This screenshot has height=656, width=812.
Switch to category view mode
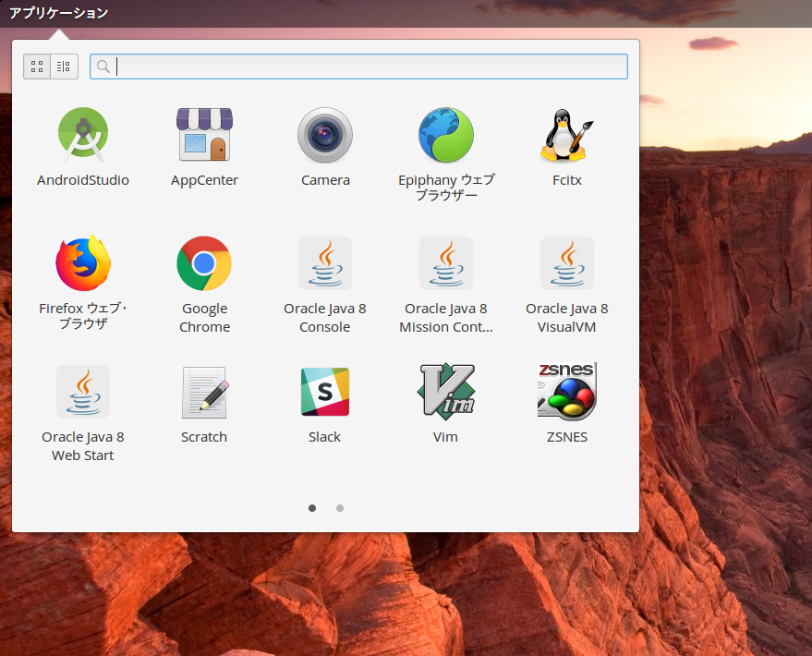coord(65,67)
